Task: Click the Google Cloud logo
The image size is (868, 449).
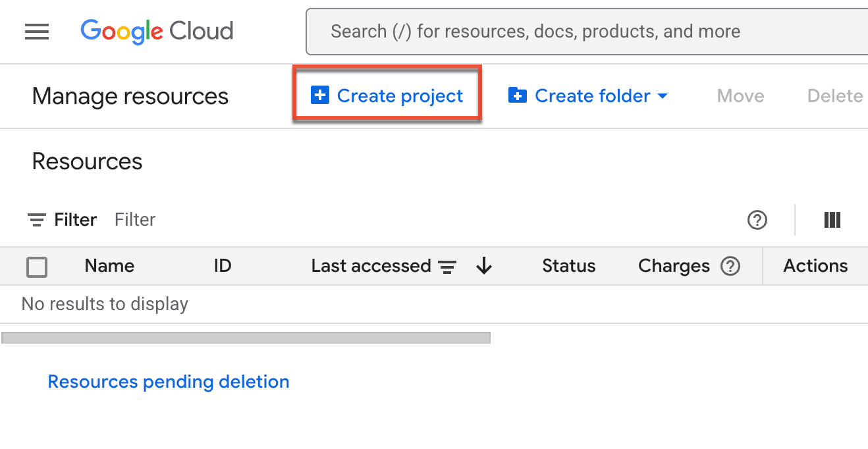Action: coord(157,32)
